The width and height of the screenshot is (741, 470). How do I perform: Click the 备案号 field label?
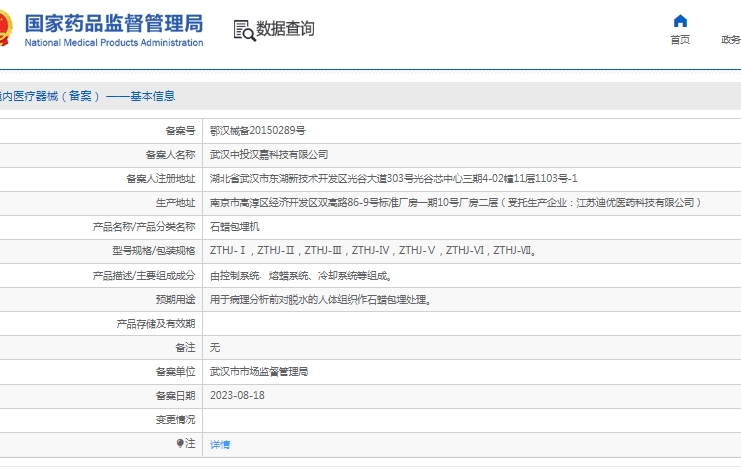pos(180,131)
